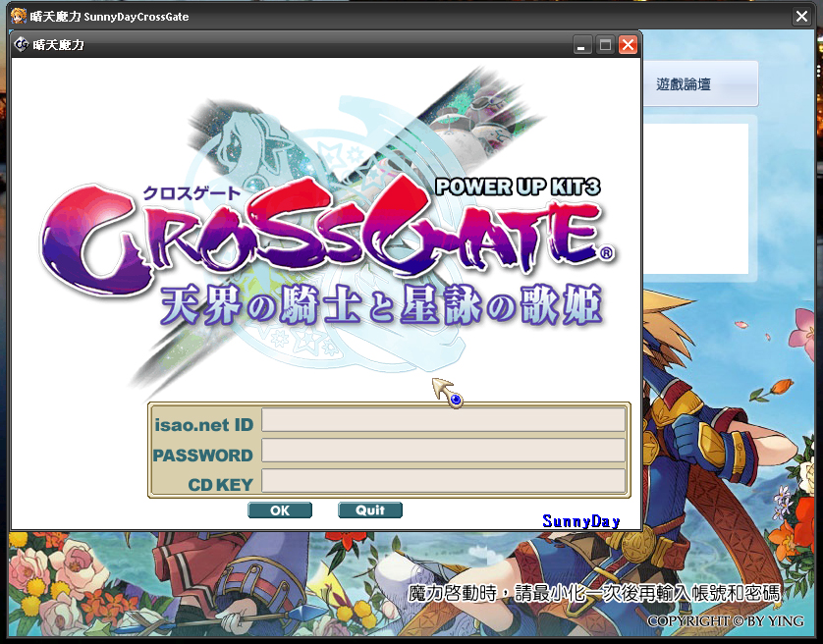Screen dimensions: 823x644
Task: Maximize the inner 晴天魔力 game window
Action: 605,45
